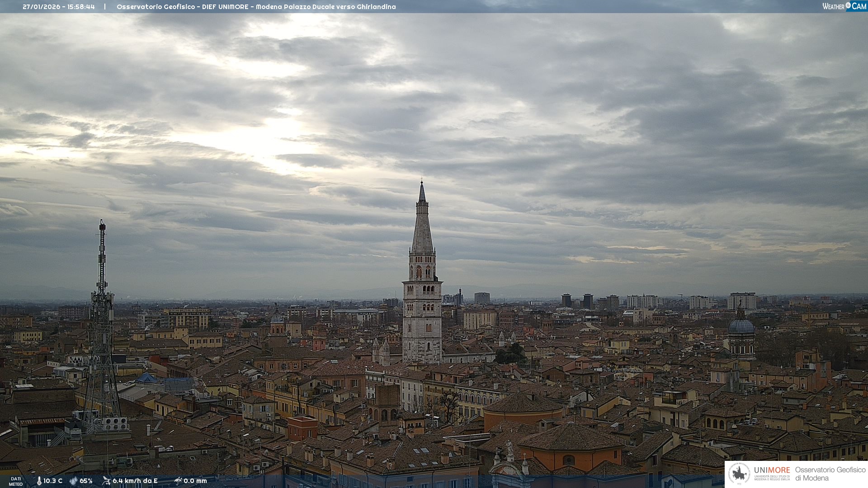Select the 6.4 km/h da E wind value

pos(135,481)
